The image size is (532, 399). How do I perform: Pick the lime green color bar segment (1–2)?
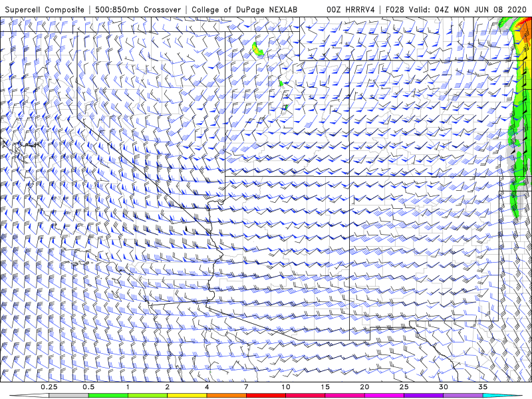point(148,396)
